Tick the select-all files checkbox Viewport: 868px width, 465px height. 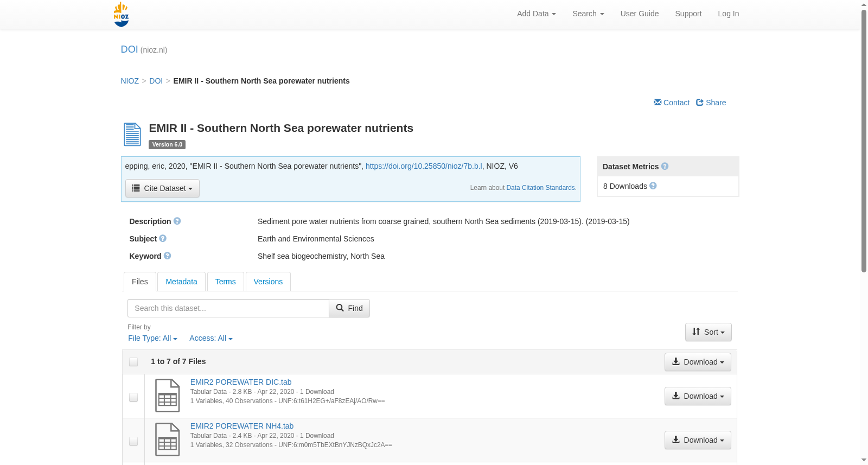tap(133, 362)
